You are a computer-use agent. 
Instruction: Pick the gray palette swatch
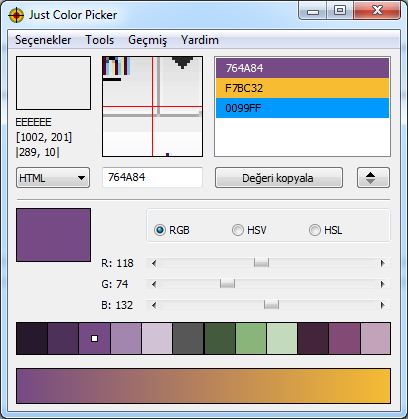188,338
